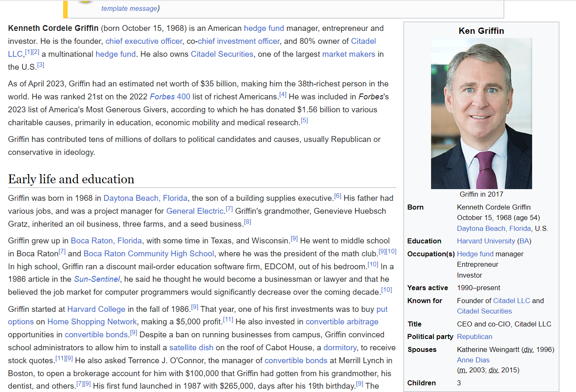
Task: Open 'Citadel Securities' link in infobox
Action: pos(484,311)
